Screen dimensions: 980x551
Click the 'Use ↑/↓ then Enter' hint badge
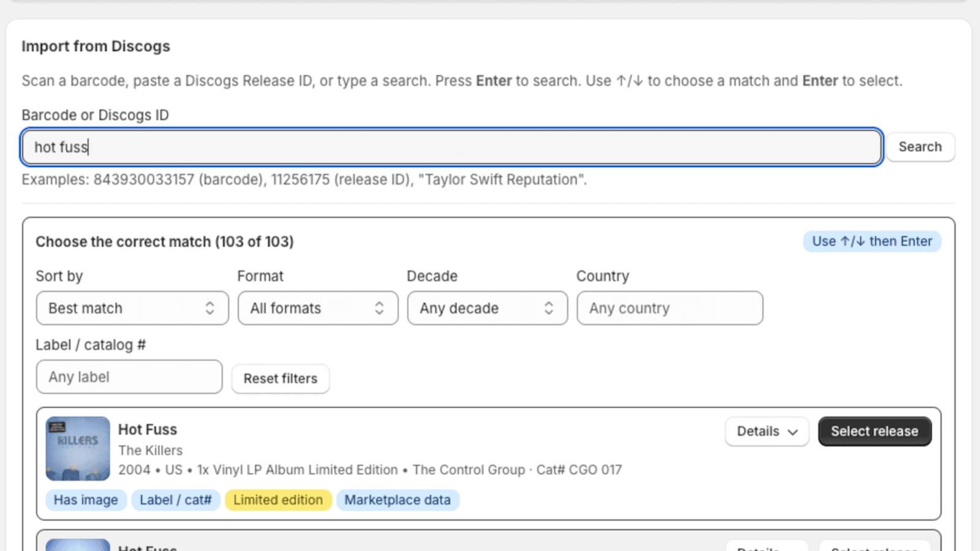pos(872,241)
